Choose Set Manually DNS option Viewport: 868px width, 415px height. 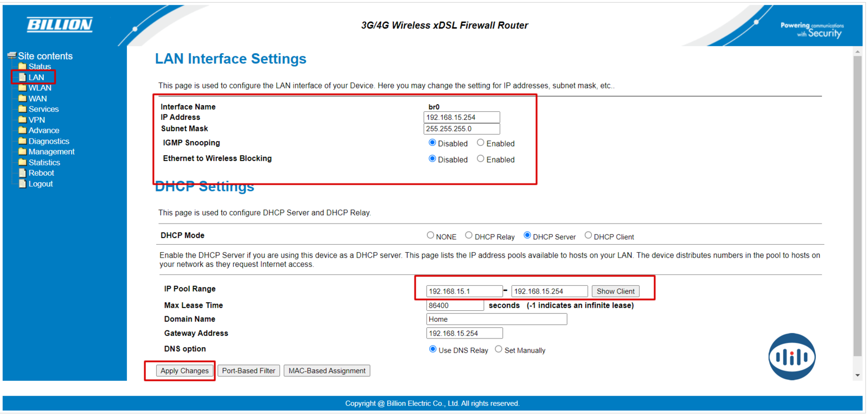point(499,349)
